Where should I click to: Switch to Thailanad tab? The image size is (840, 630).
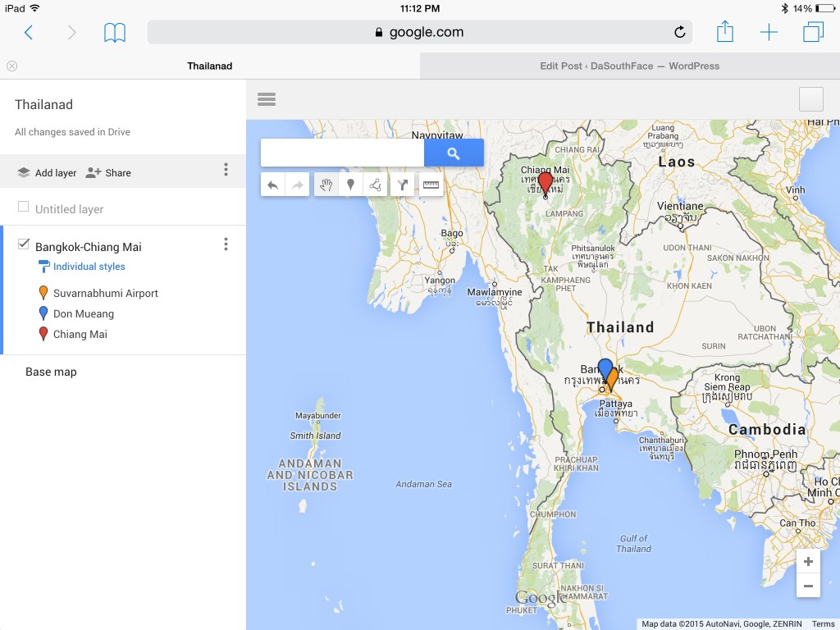point(209,66)
